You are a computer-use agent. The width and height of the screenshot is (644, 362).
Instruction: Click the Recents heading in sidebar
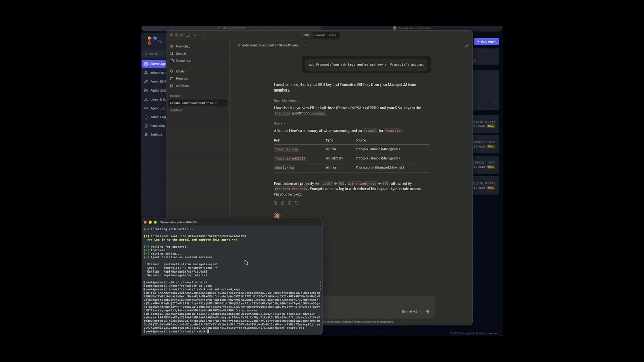pyautogui.click(x=175, y=96)
